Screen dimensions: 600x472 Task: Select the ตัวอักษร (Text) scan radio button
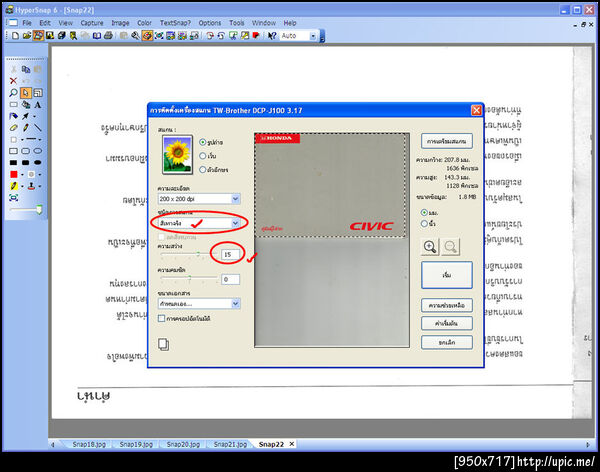pyautogui.click(x=203, y=170)
